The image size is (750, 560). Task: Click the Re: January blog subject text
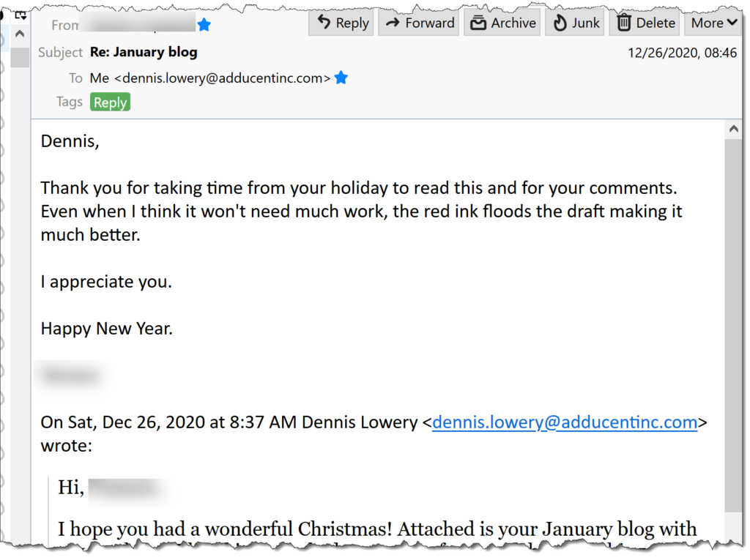click(144, 52)
